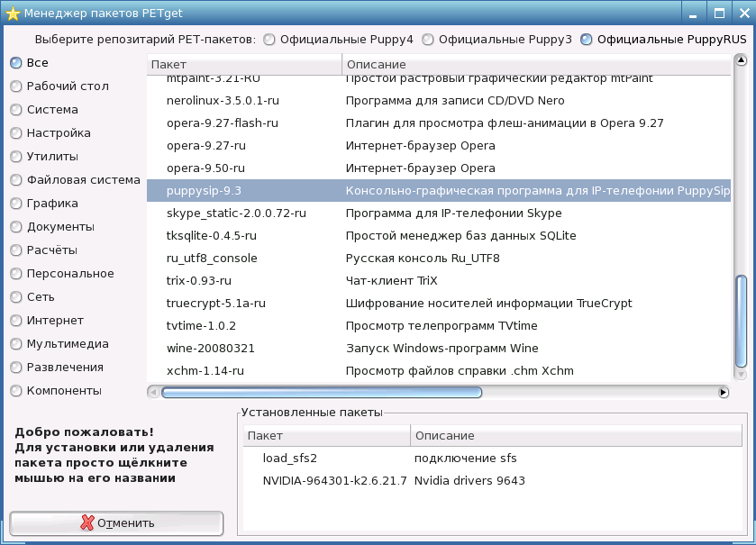Select the Рабочий стол category
The width and height of the screenshot is (756, 545).
pyautogui.click(x=15, y=86)
